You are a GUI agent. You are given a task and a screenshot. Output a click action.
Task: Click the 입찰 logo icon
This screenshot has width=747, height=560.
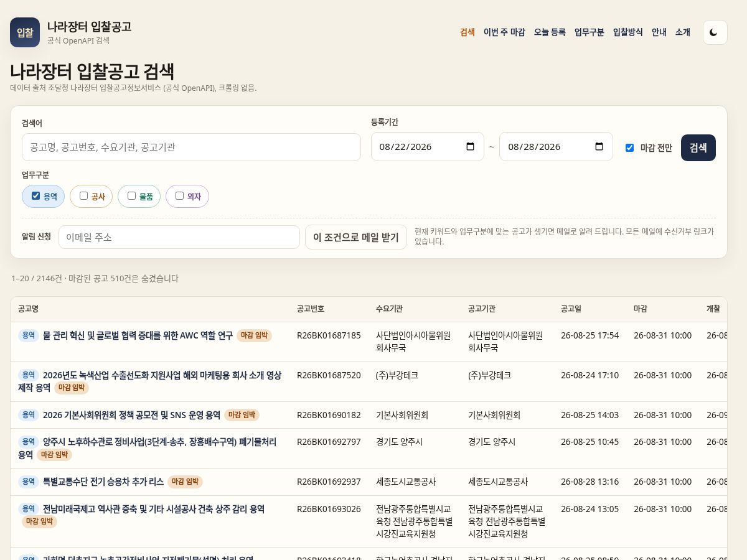point(25,32)
